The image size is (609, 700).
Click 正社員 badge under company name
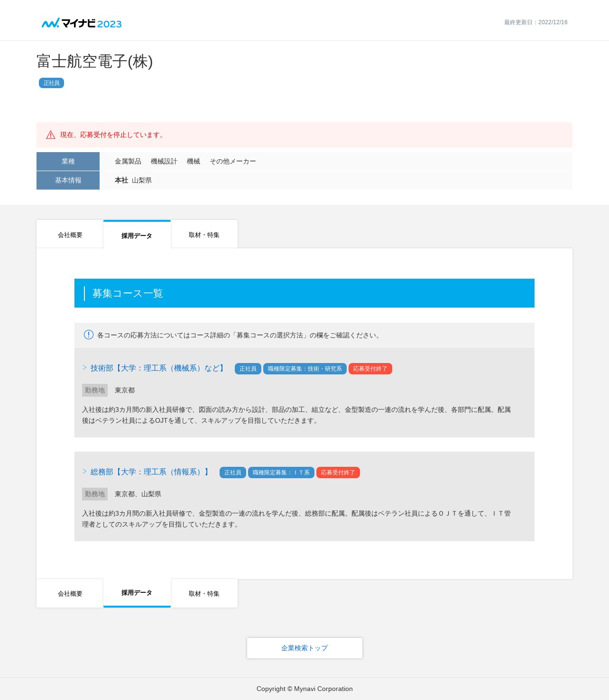(x=51, y=83)
